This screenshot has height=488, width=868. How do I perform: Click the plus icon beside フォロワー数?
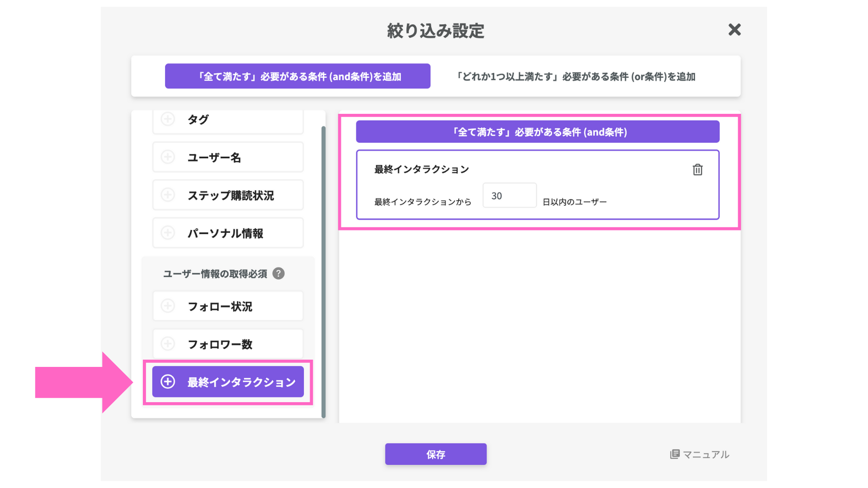click(x=168, y=344)
